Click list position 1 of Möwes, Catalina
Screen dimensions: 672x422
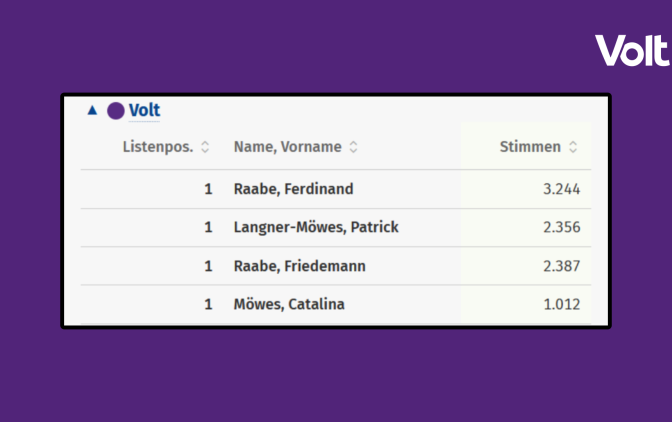pyautogui.click(x=208, y=304)
